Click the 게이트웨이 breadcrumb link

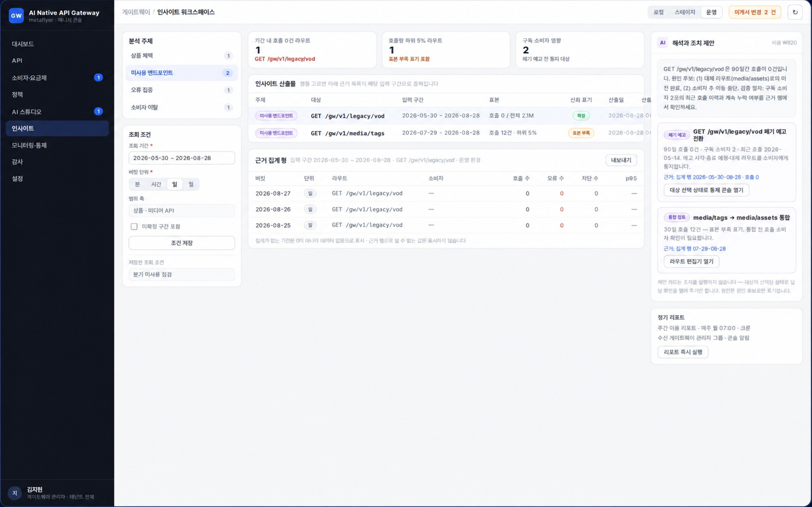pos(136,12)
